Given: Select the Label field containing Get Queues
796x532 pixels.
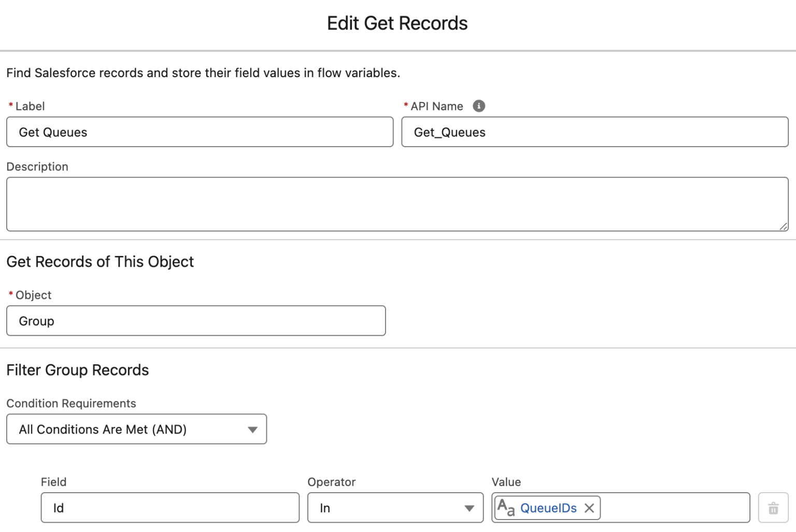Looking at the screenshot, I should pos(199,132).
